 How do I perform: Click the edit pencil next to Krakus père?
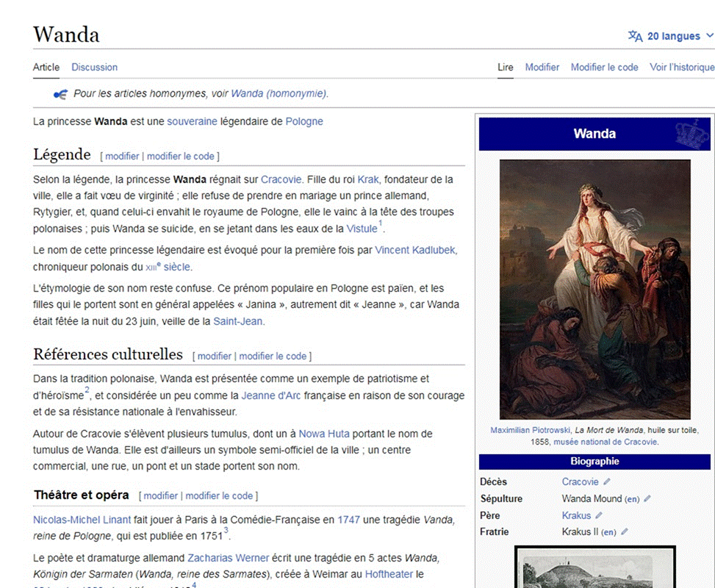(x=599, y=515)
